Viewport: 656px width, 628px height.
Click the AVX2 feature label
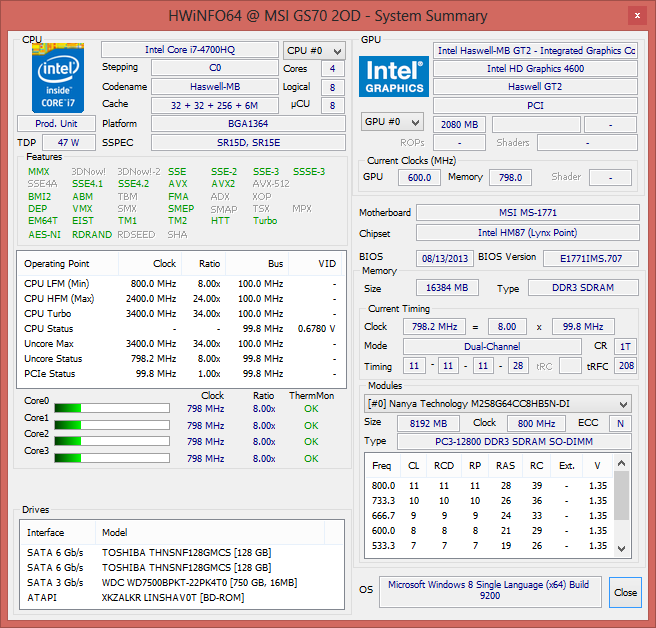pos(223,184)
